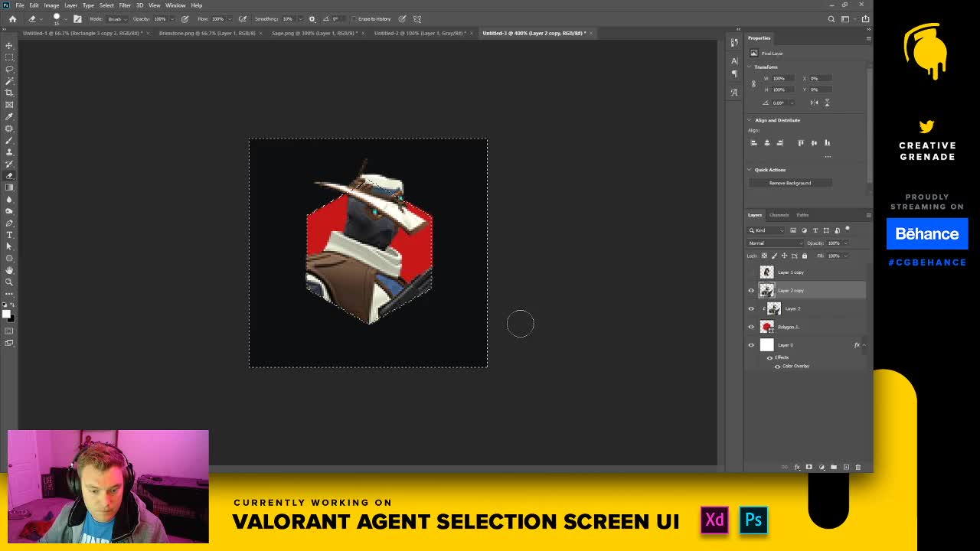Screen dimensions: 980x551
Task: Toggle visibility of the Color Overlay effect
Action: click(778, 367)
